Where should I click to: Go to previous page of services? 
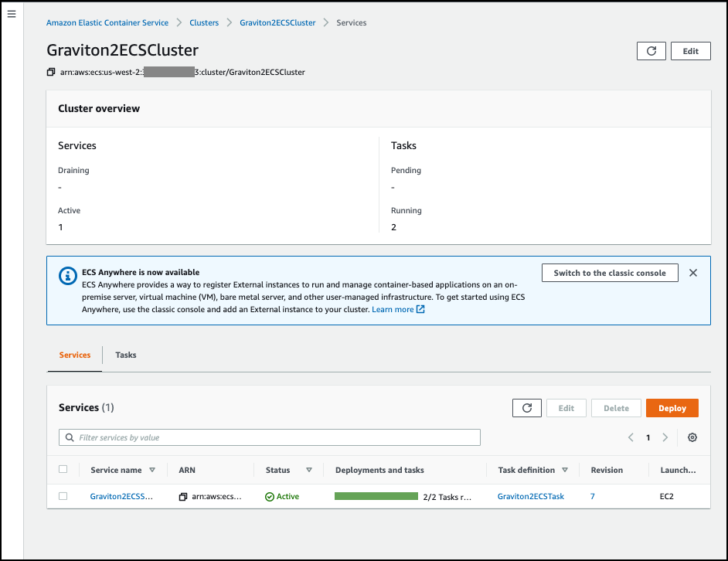pyautogui.click(x=631, y=437)
